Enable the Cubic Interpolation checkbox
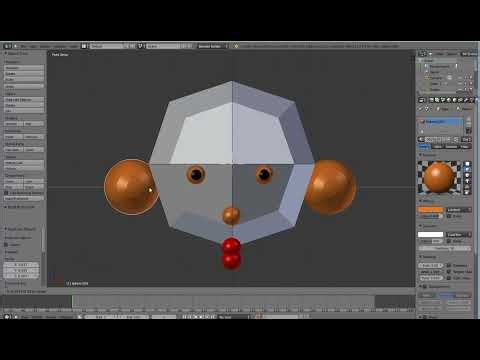The height and width of the screenshot is (360, 480). click(449, 278)
